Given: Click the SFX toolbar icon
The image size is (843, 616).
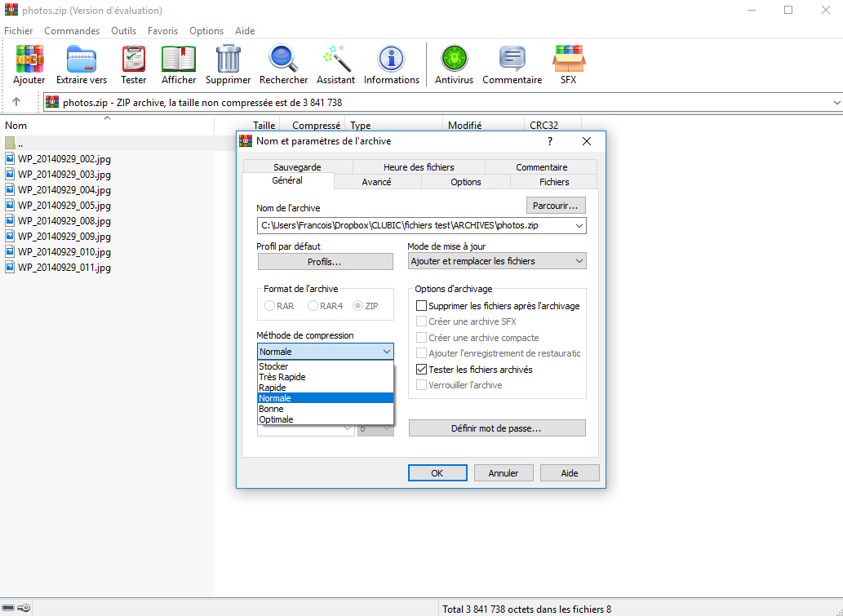Looking at the screenshot, I should pyautogui.click(x=568, y=64).
